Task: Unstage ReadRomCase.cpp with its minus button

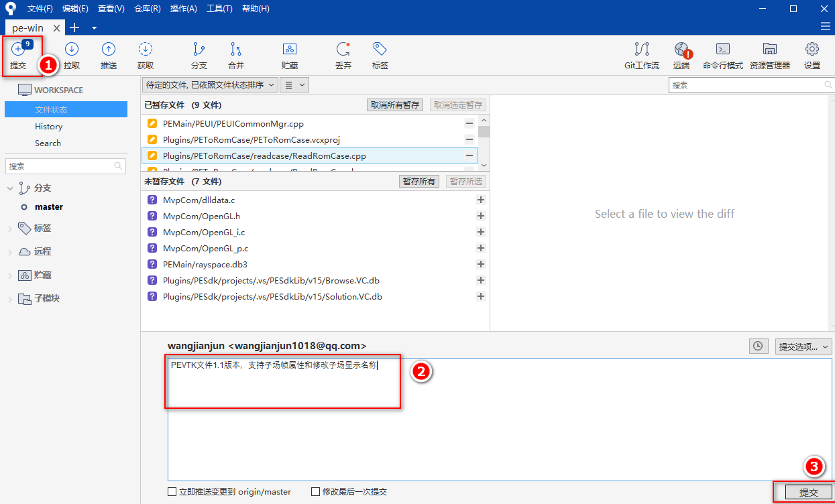Action: 469,155
